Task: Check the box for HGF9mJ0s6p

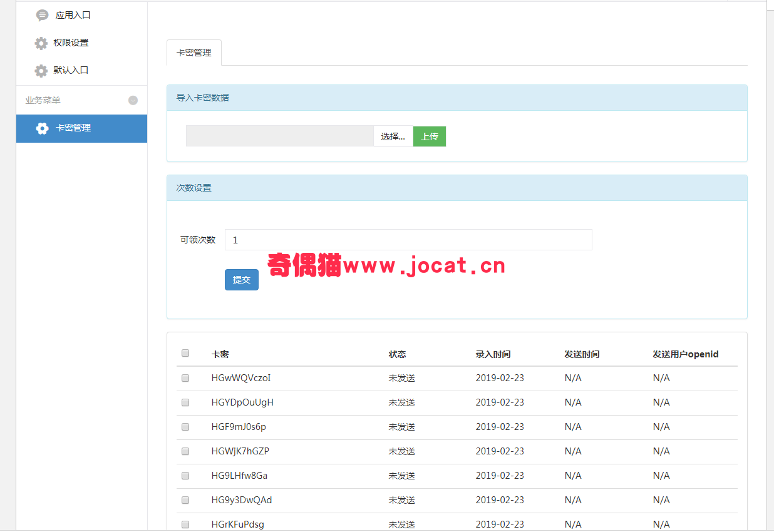Action: coord(185,427)
